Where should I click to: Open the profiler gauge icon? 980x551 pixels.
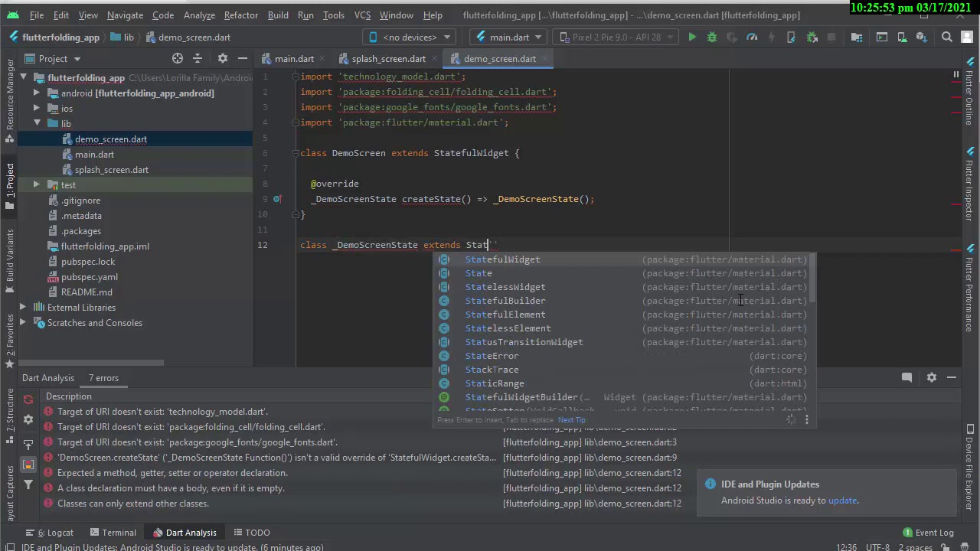752,37
